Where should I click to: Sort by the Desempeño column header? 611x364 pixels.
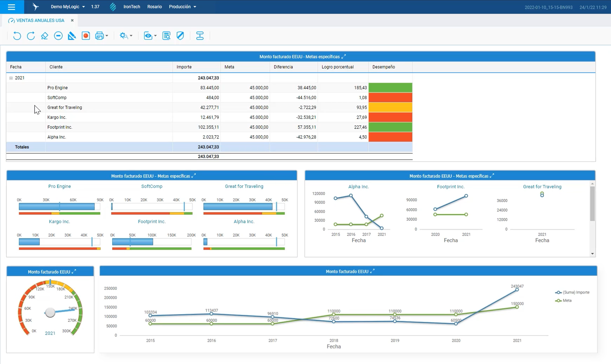point(390,67)
